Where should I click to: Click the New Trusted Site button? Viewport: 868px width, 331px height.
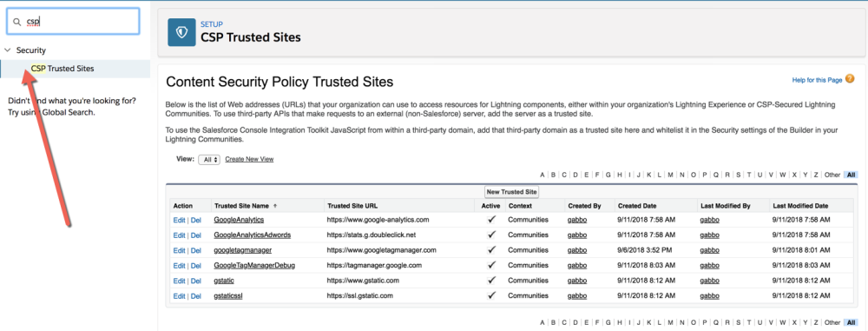[x=511, y=192]
